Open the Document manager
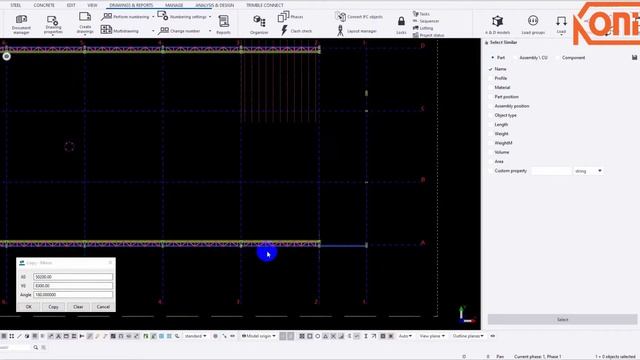The width and height of the screenshot is (640, 360). point(21,24)
